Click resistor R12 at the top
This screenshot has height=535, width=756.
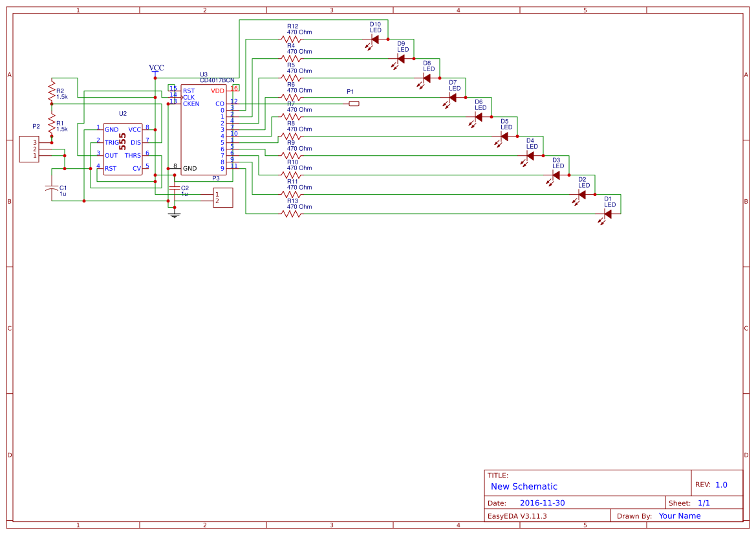pos(292,39)
